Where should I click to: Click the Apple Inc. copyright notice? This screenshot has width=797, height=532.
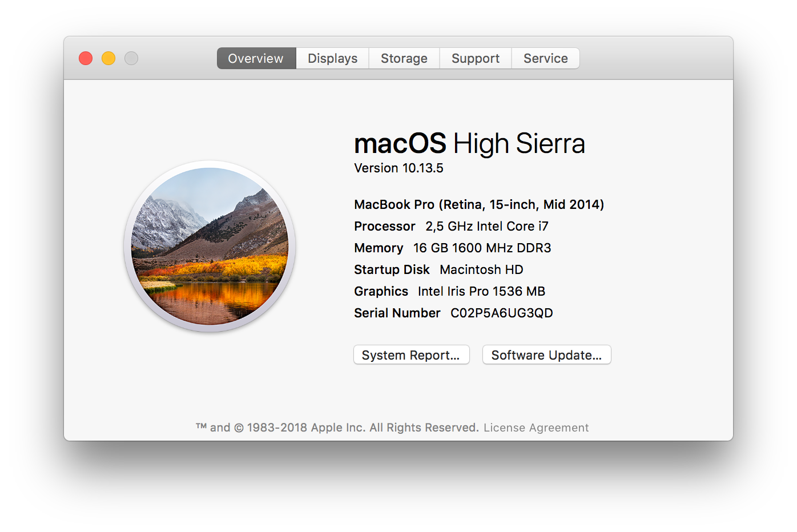337,428
